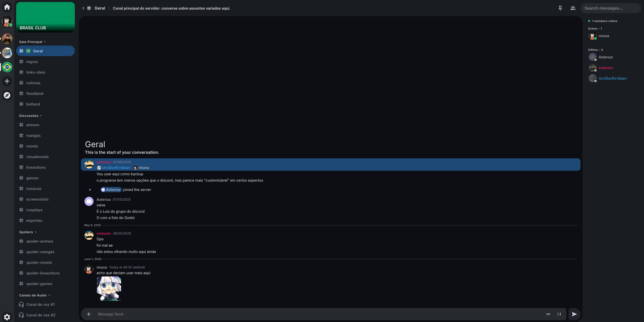The height and width of the screenshot is (322, 644).
Task: Open third server avatar in rail
Action: [7, 53]
